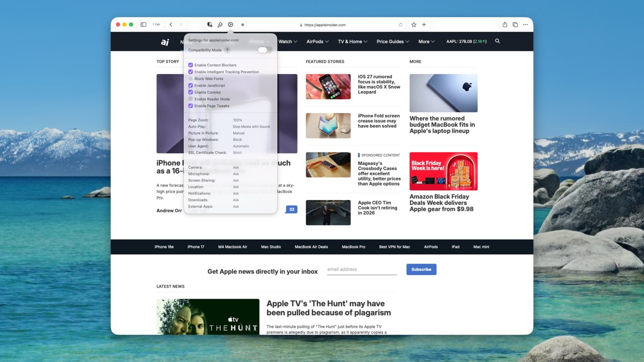The image size is (644, 362).
Task: Click the back navigation arrow
Action: [171, 25]
